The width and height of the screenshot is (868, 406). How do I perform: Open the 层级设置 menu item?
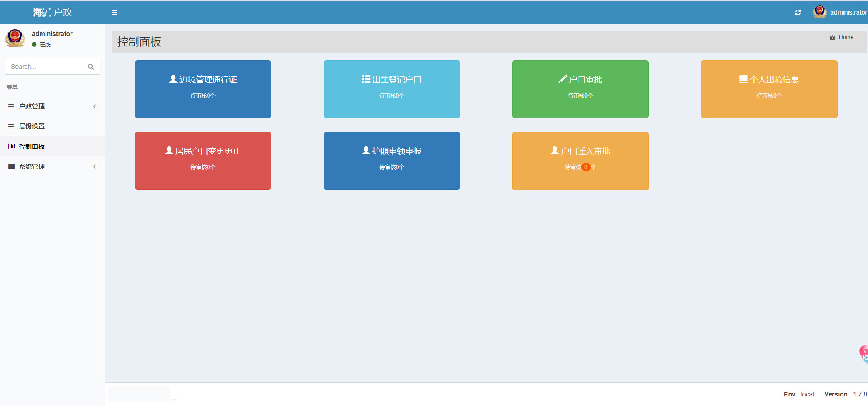coord(52,126)
